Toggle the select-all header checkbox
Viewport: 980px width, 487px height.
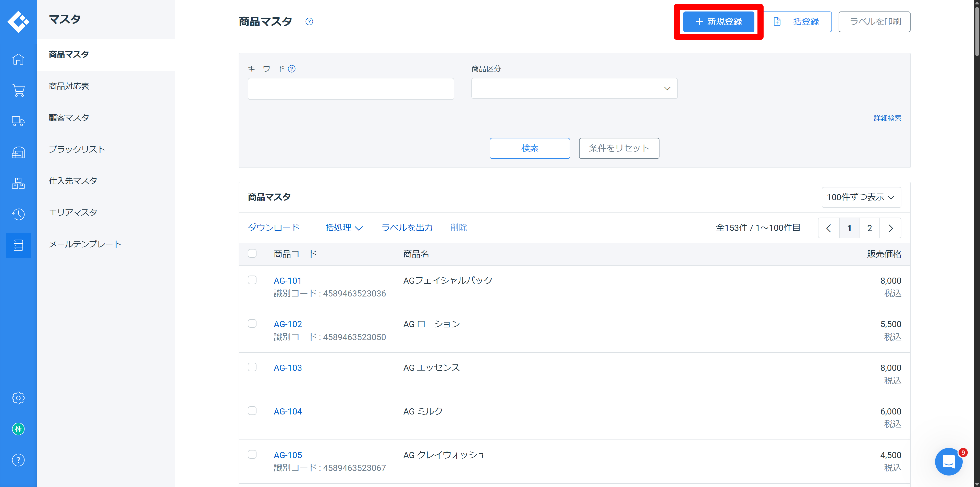pyautogui.click(x=252, y=254)
